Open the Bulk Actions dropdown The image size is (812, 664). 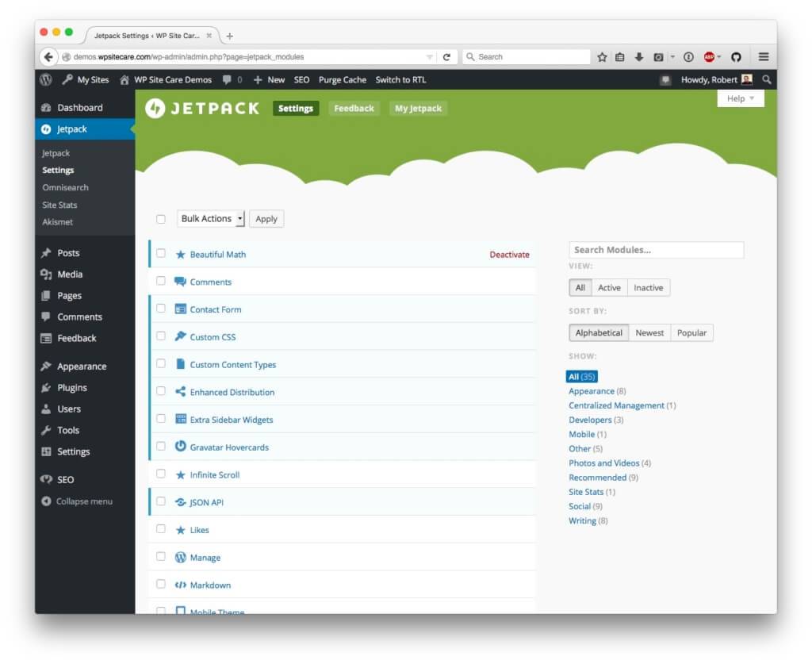point(210,219)
